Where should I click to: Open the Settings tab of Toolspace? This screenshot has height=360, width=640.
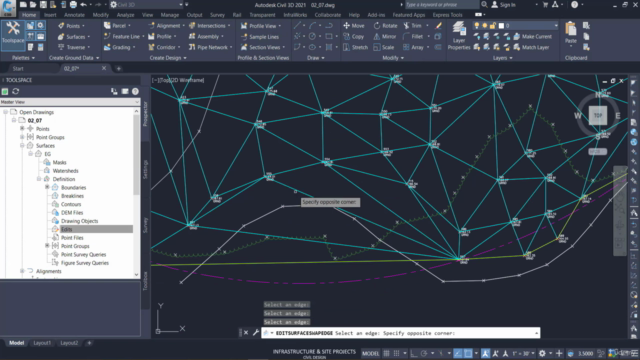point(146,169)
